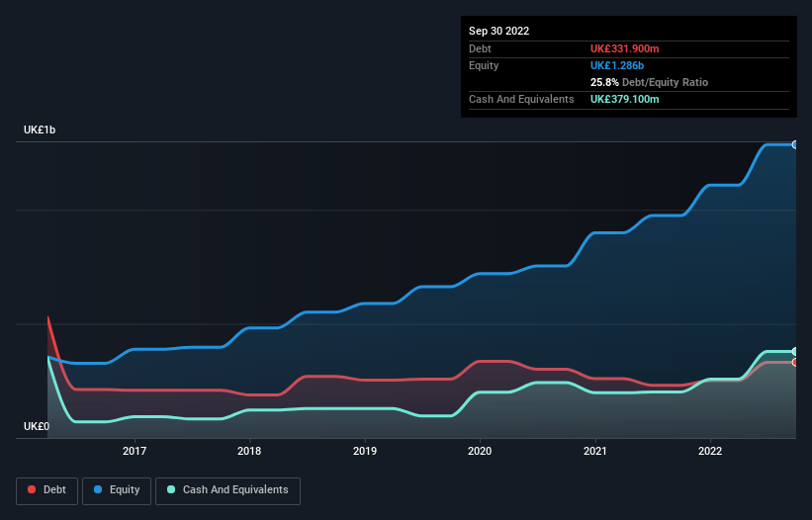Click the UK£0 y-axis label
Viewport: 812px width, 520px height.
pyautogui.click(x=37, y=426)
